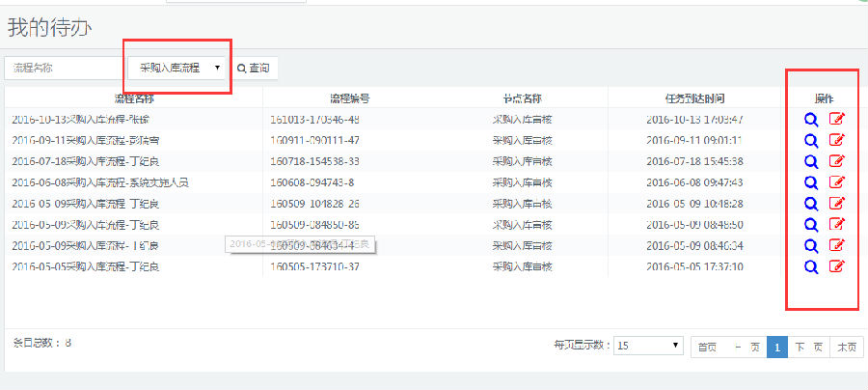
Task: Click edit icon for row 160505-173710-37
Action: pos(837,266)
